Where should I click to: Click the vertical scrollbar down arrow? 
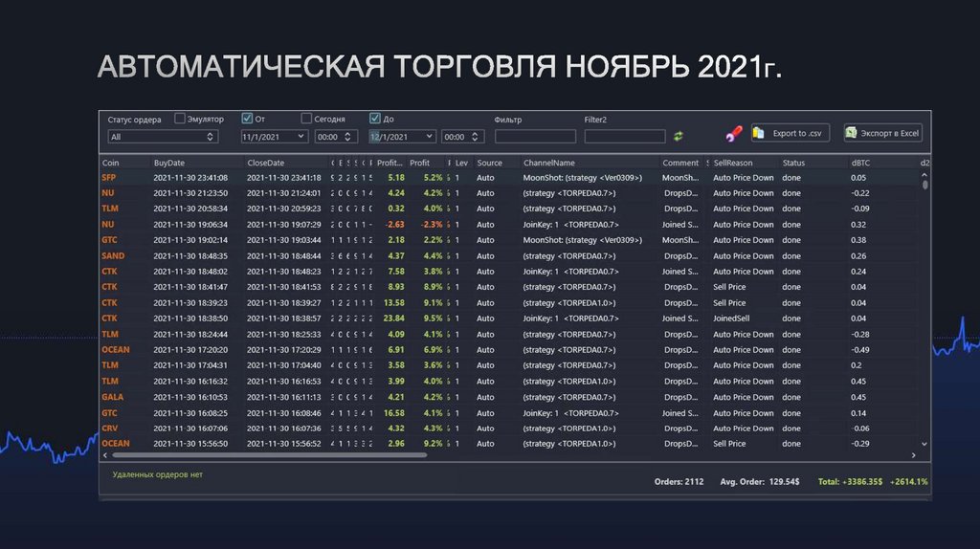pyautogui.click(x=924, y=444)
